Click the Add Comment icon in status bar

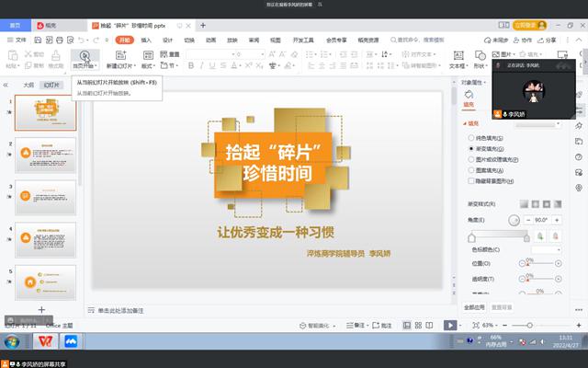click(x=376, y=325)
